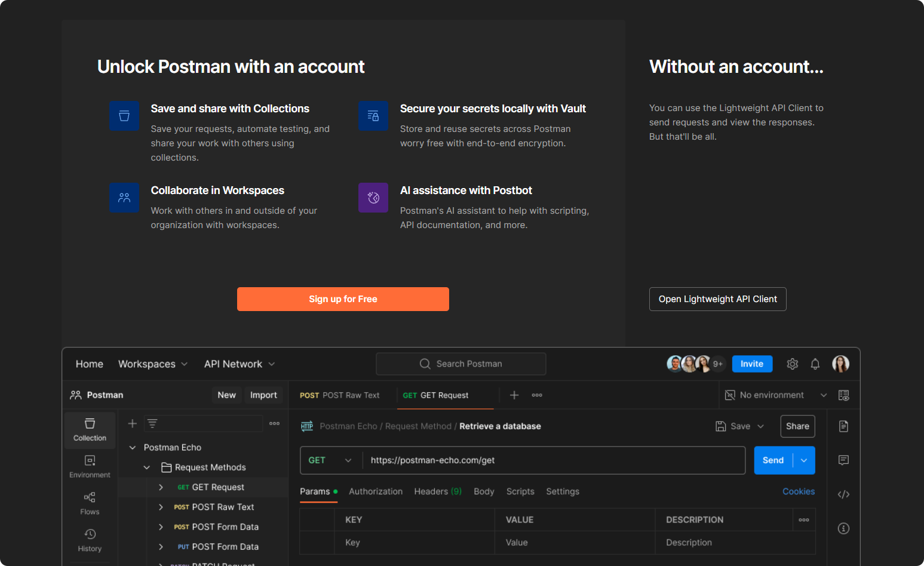
Task: Open the API Network dropdown menu
Action: pyautogui.click(x=240, y=364)
